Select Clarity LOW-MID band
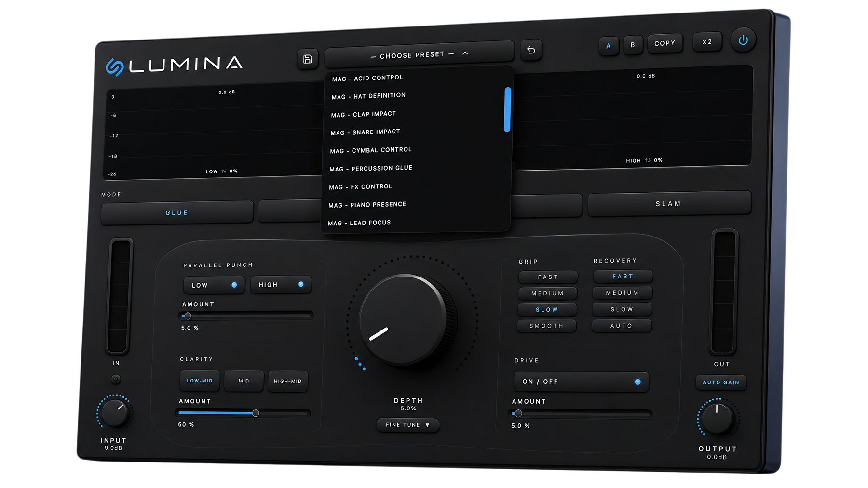 click(200, 381)
